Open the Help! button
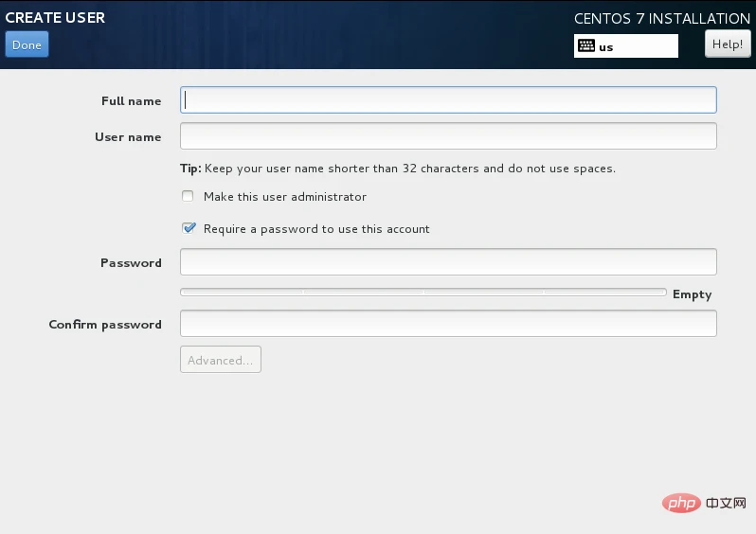This screenshot has width=756, height=534. [728, 44]
